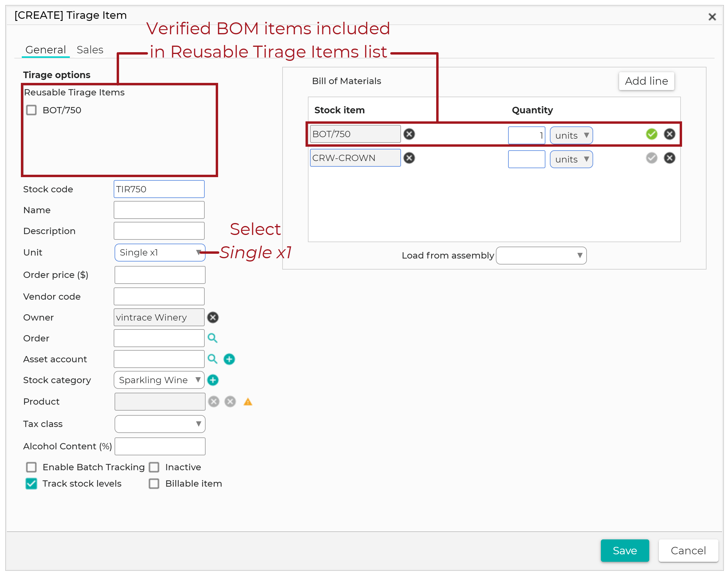Open the Stock category Sparkling Wine dropdown
Image resolution: width=728 pixels, height=574 pixels.
point(159,380)
